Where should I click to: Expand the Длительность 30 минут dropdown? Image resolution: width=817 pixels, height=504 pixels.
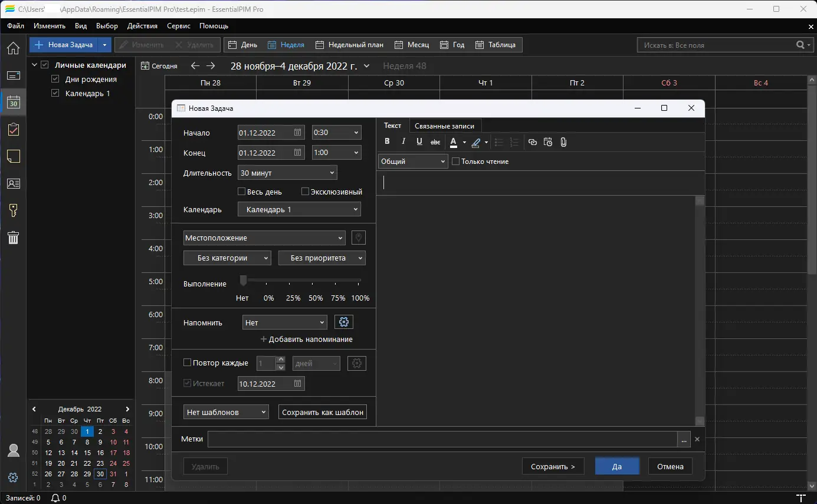(287, 173)
